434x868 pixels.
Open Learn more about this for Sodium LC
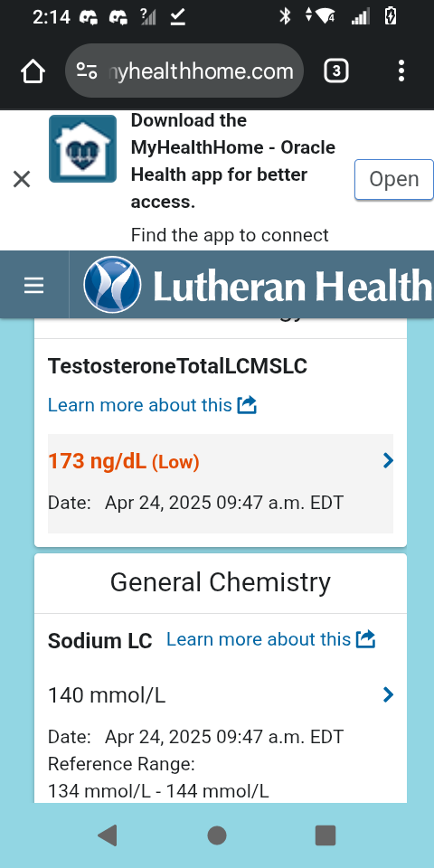pyautogui.click(x=259, y=639)
